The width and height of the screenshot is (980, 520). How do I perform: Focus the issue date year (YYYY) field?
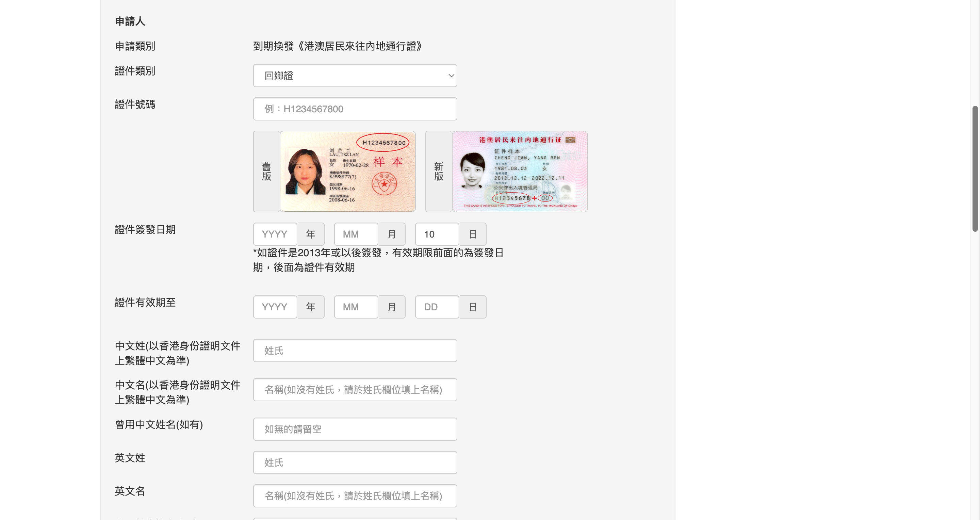point(275,234)
